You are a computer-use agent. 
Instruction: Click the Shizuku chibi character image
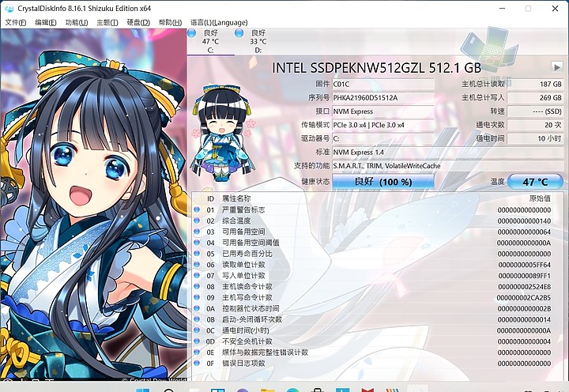click(222, 133)
